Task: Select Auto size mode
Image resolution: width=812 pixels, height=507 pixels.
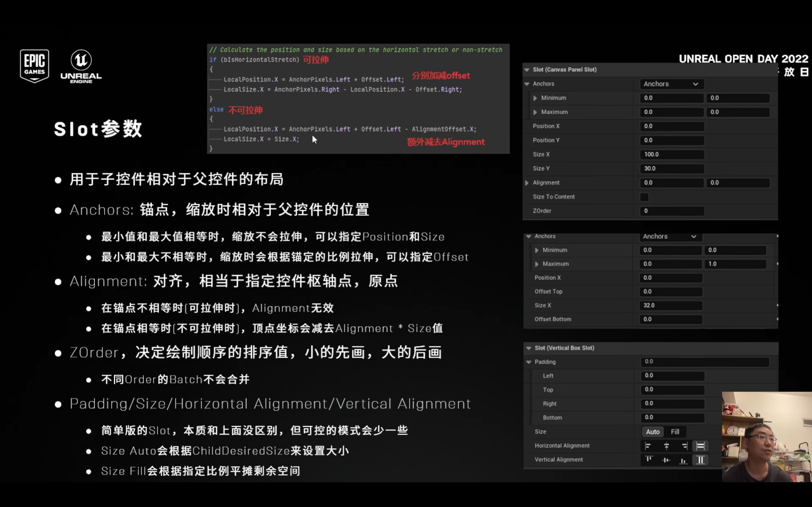Action: point(653,432)
